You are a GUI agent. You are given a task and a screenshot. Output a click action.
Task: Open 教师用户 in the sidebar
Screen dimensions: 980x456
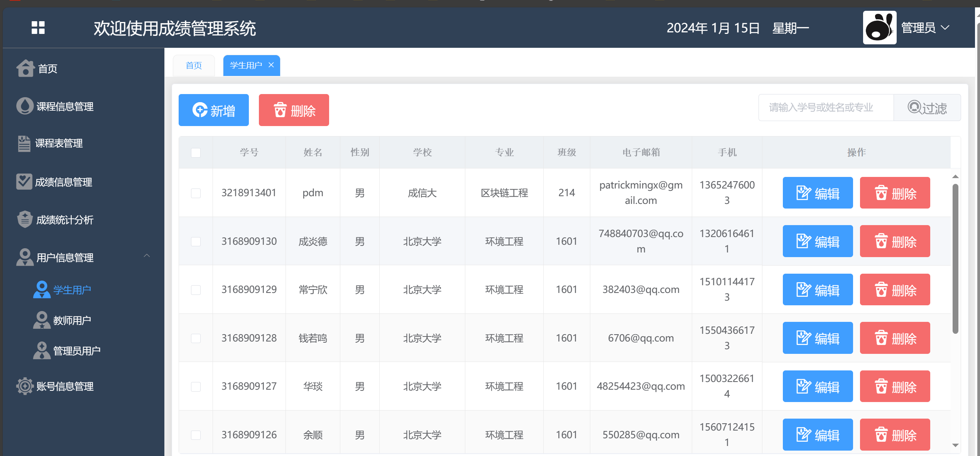(72, 320)
